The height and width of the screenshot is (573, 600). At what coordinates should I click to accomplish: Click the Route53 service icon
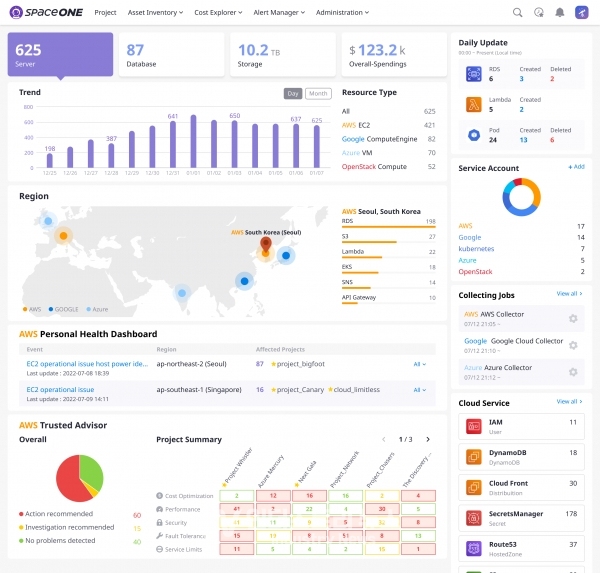point(474,549)
